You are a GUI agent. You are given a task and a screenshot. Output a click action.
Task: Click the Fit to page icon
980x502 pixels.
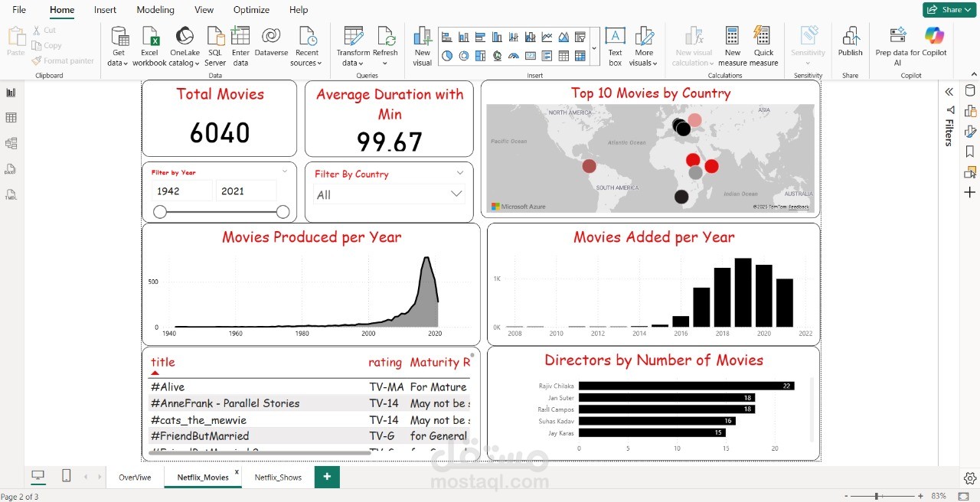[x=963, y=497]
